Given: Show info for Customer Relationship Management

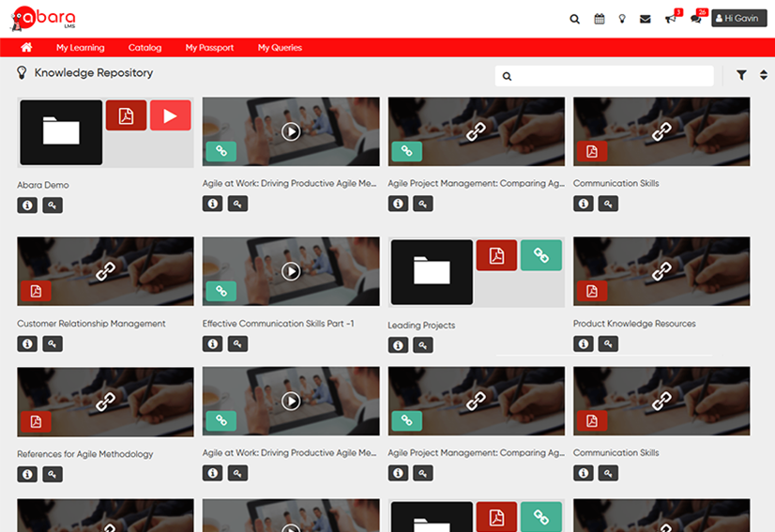Looking at the screenshot, I should click(x=27, y=343).
